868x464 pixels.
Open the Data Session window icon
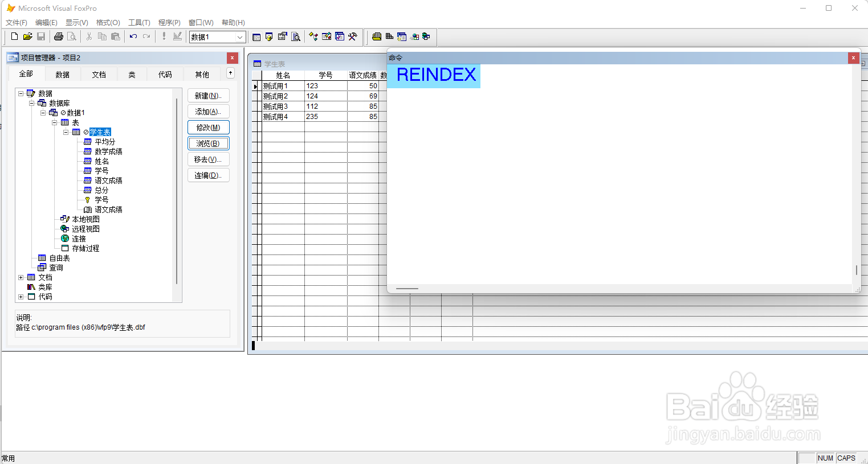coord(269,36)
